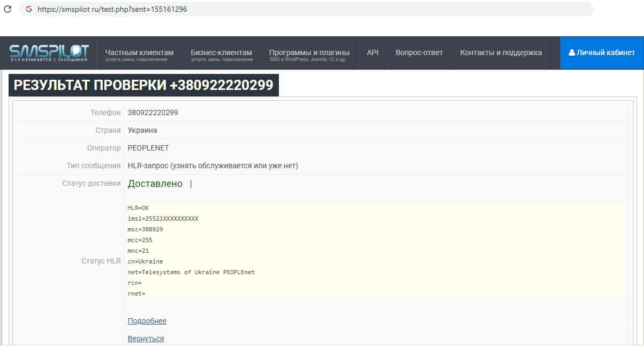Click the Статус HLR label
This screenshot has width=644, height=346.
(x=101, y=261)
